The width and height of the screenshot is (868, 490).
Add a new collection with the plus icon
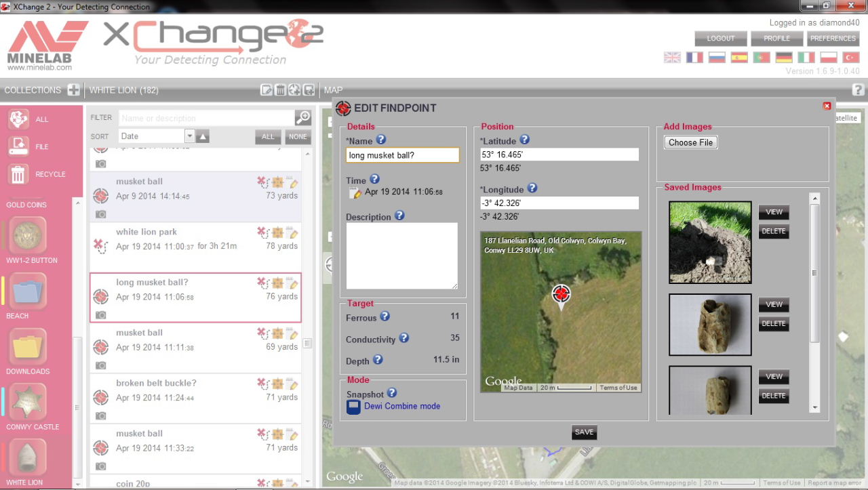73,89
